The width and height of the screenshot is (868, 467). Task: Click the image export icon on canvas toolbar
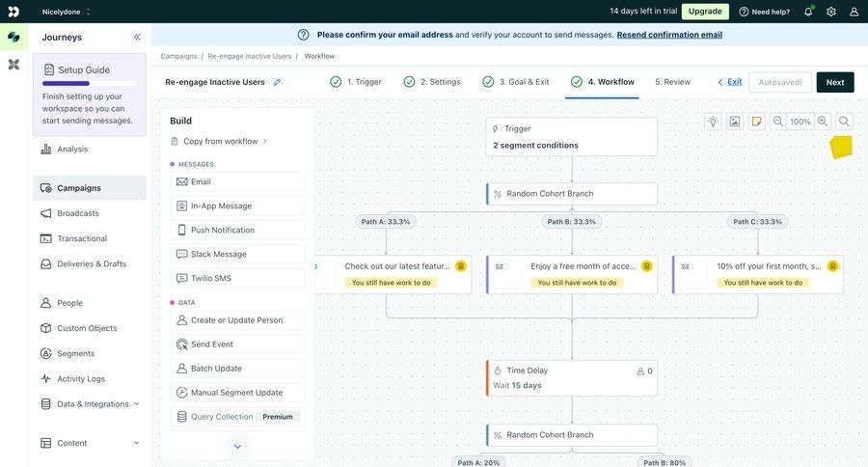[735, 122]
